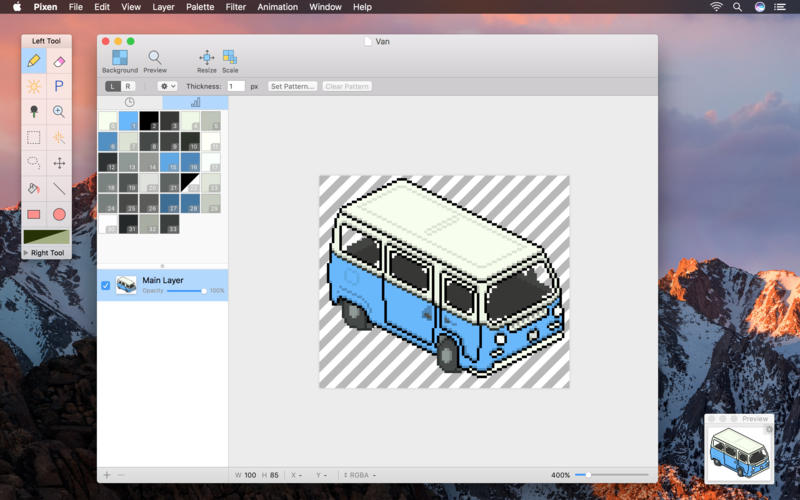Click the Set Pattern... button

(292, 87)
